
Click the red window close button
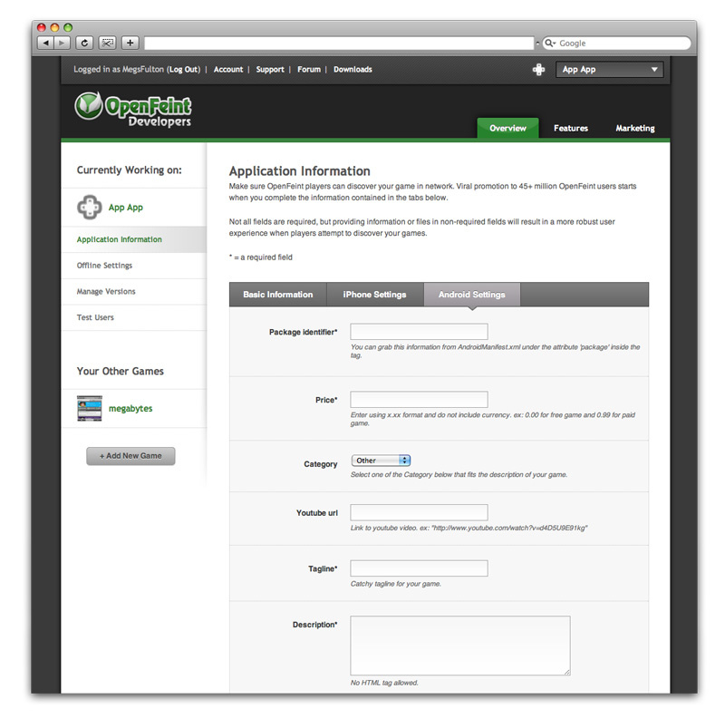click(x=42, y=27)
